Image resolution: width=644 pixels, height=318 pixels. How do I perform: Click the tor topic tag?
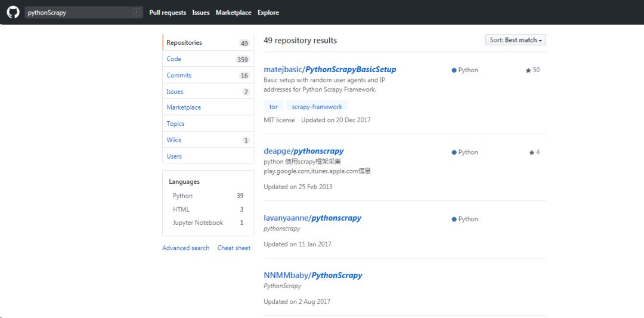(x=274, y=106)
